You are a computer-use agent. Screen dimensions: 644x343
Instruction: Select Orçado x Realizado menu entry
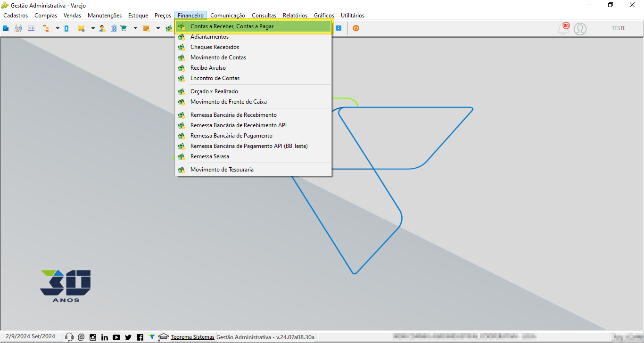pyautogui.click(x=253, y=91)
